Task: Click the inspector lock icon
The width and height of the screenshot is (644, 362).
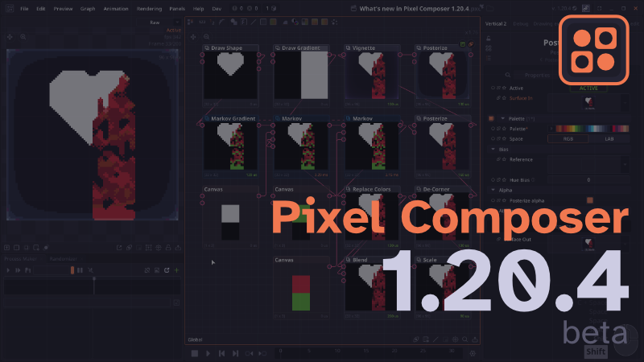Action: click(489, 38)
